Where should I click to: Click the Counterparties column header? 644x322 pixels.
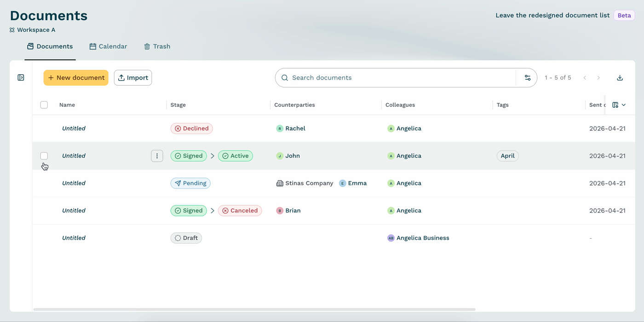tap(294, 105)
